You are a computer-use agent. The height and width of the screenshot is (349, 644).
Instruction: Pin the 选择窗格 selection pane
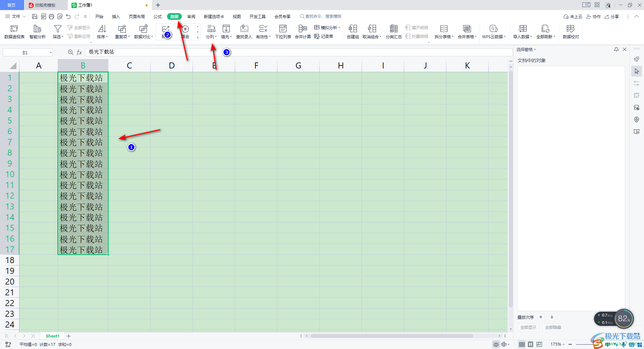click(616, 49)
